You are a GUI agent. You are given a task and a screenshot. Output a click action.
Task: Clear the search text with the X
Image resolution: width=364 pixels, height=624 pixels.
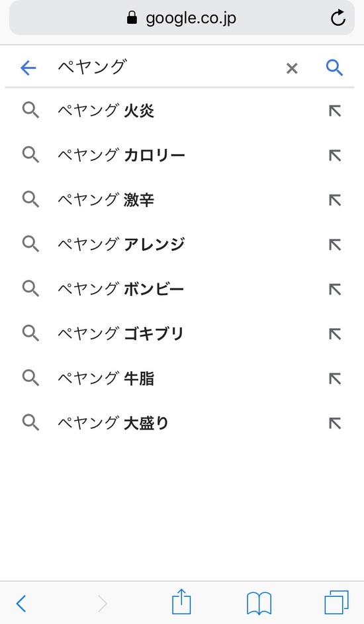coord(292,68)
